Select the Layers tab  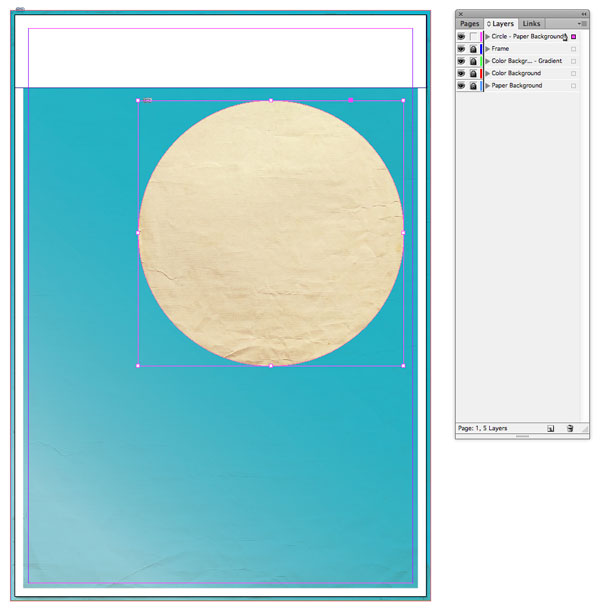[x=501, y=24]
